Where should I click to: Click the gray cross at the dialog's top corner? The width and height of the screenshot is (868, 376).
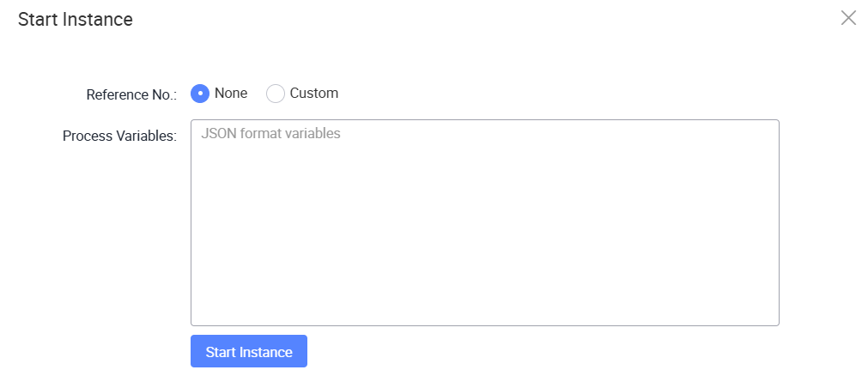coord(848,18)
